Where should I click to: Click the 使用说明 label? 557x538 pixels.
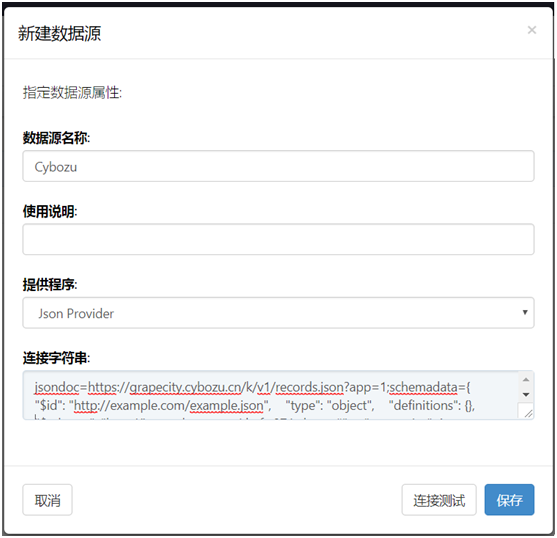(50, 211)
